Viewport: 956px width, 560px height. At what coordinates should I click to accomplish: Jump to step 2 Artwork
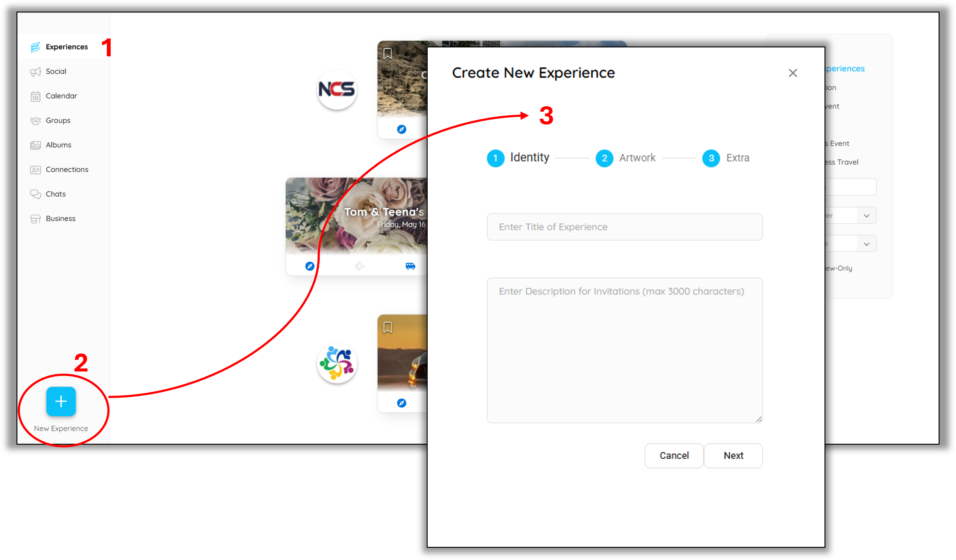pyautogui.click(x=604, y=158)
